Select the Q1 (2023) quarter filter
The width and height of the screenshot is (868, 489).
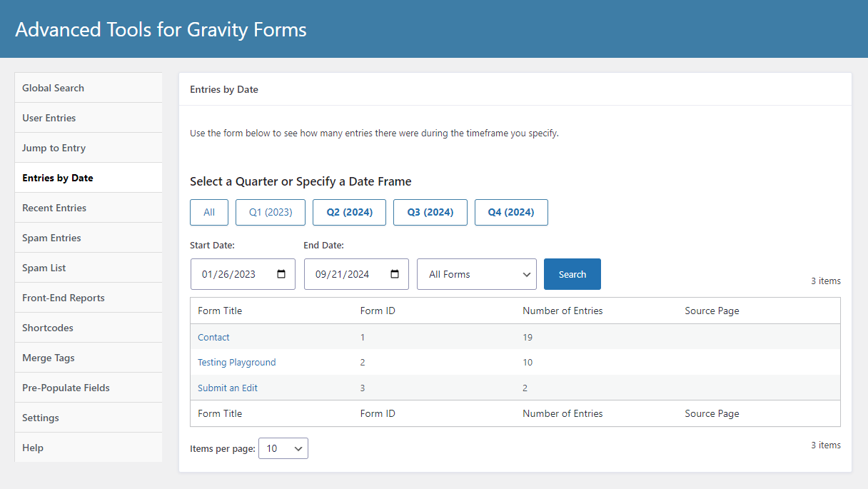point(270,212)
